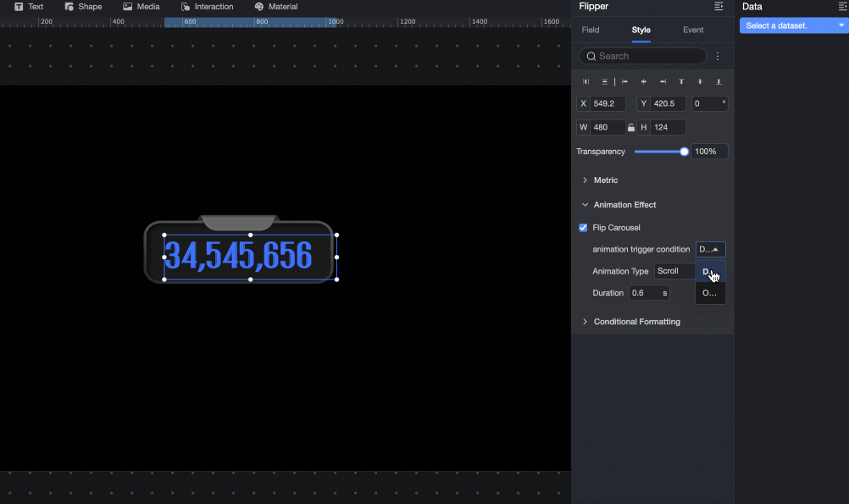Click the aspect ratio lock icon

coord(631,128)
